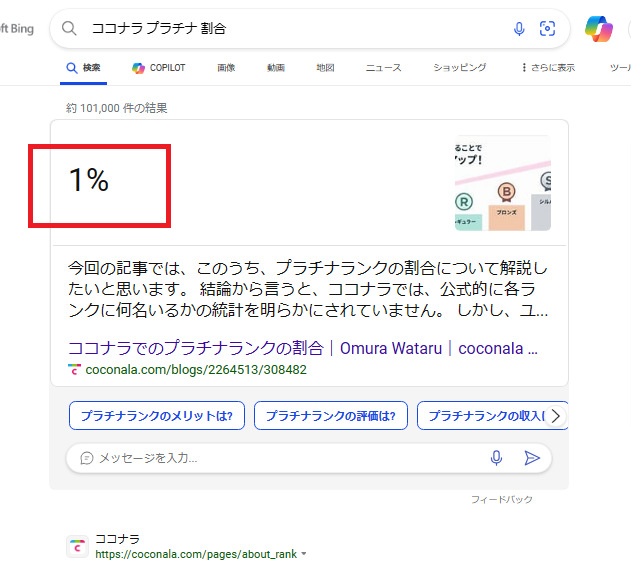Open the colorful Copilot icon at top right
The width and height of the screenshot is (631, 566).
(599, 29)
